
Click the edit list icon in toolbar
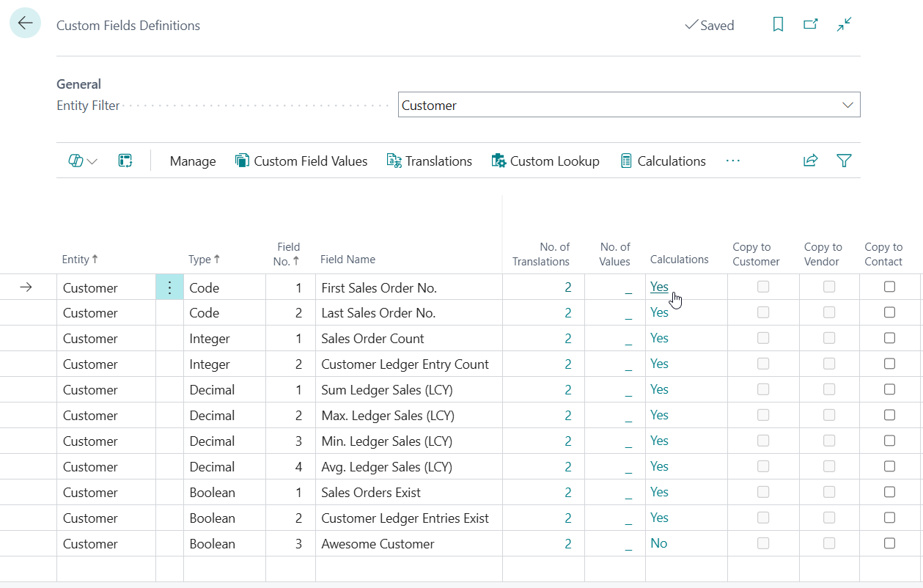tap(125, 161)
